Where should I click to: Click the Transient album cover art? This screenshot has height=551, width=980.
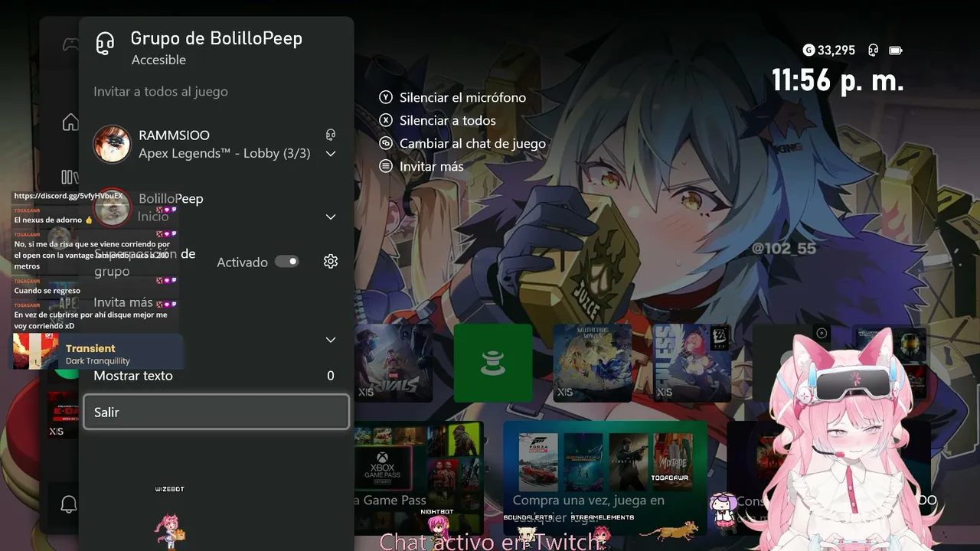click(x=35, y=351)
